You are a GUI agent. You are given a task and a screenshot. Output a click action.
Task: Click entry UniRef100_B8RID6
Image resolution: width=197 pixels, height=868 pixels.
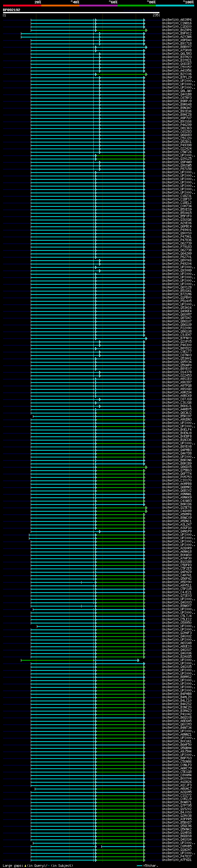pyautogui.click(x=177, y=504)
